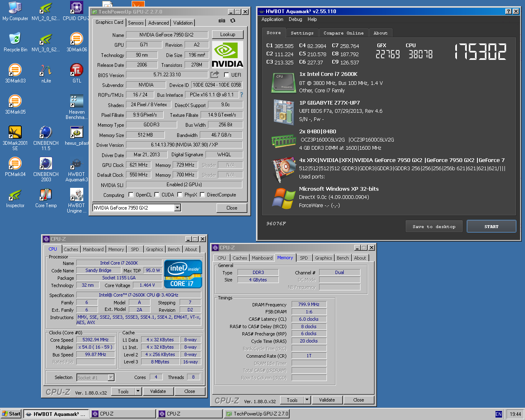Open Settings tab in HWBOT Aquamark
525x420 pixels.
pos(302,33)
